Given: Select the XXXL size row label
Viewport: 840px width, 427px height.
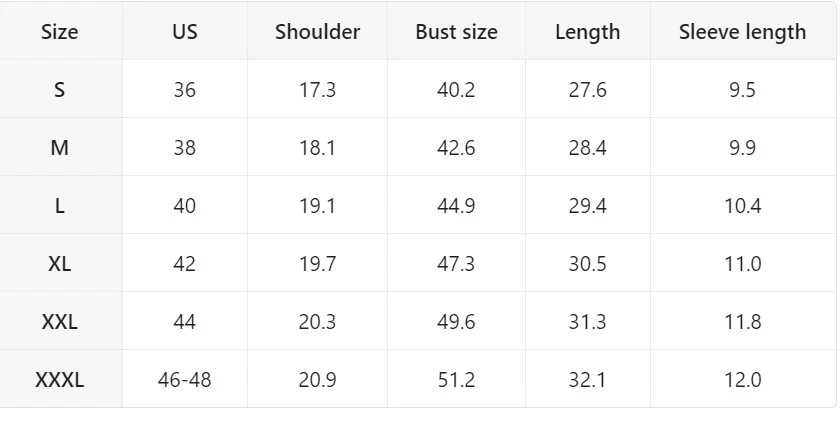Looking at the screenshot, I should click(60, 380).
